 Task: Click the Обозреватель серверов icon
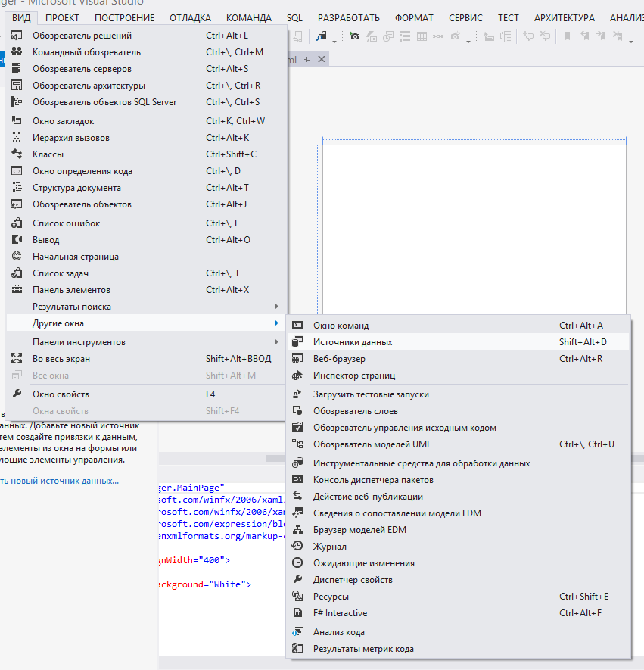[x=17, y=69]
